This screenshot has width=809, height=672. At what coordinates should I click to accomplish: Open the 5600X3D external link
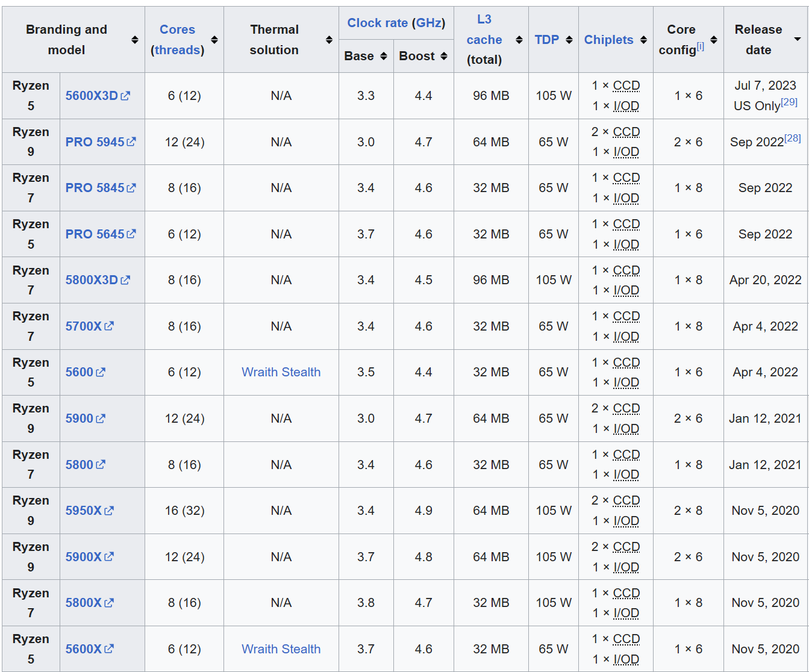click(x=98, y=96)
